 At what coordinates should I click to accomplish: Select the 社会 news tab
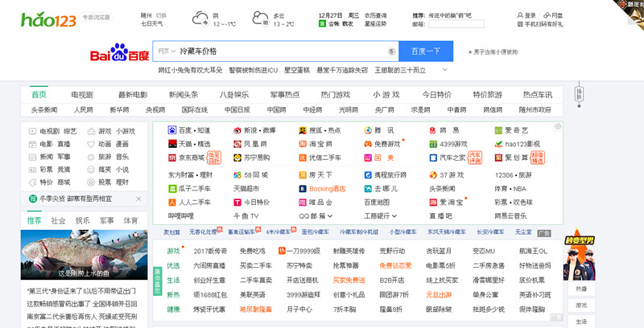[x=59, y=220]
